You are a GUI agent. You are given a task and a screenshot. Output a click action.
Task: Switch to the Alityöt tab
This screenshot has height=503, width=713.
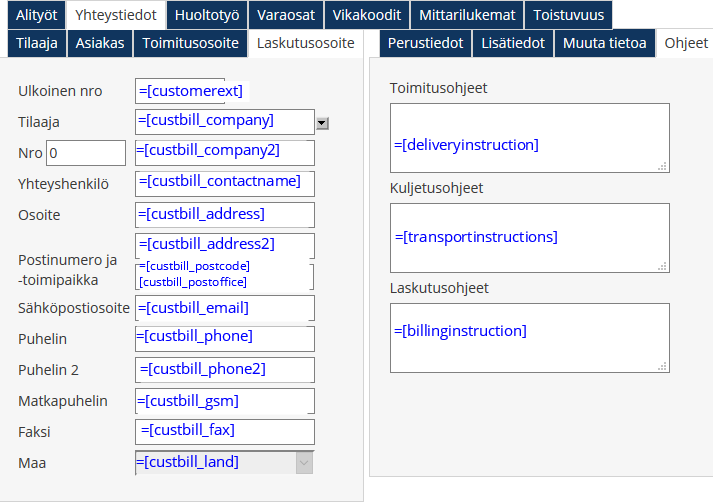pyautogui.click(x=37, y=15)
